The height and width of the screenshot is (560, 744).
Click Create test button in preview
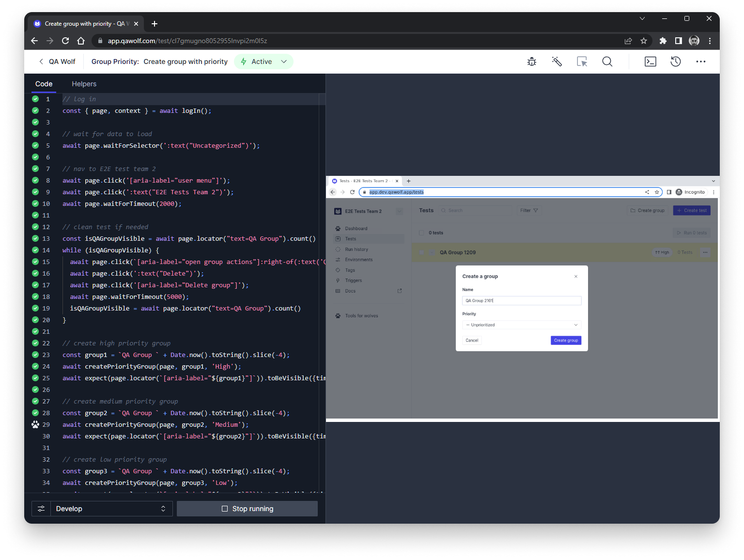[692, 210]
